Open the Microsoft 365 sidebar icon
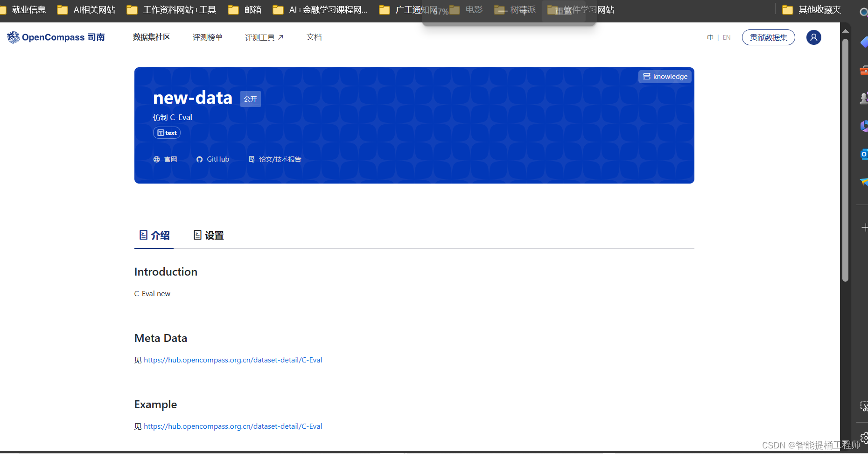 pos(864,126)
